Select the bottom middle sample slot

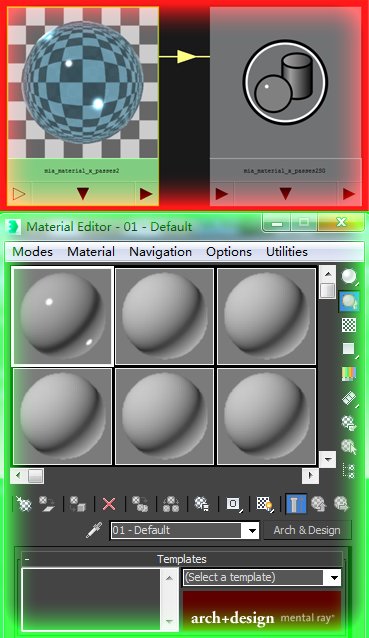164,416
